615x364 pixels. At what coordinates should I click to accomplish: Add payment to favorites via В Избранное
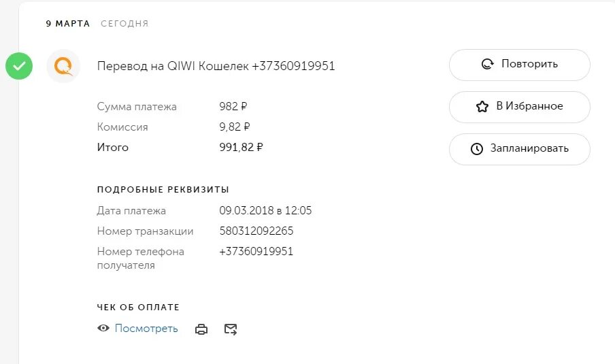pyautogui.click(x=519, y=107)
